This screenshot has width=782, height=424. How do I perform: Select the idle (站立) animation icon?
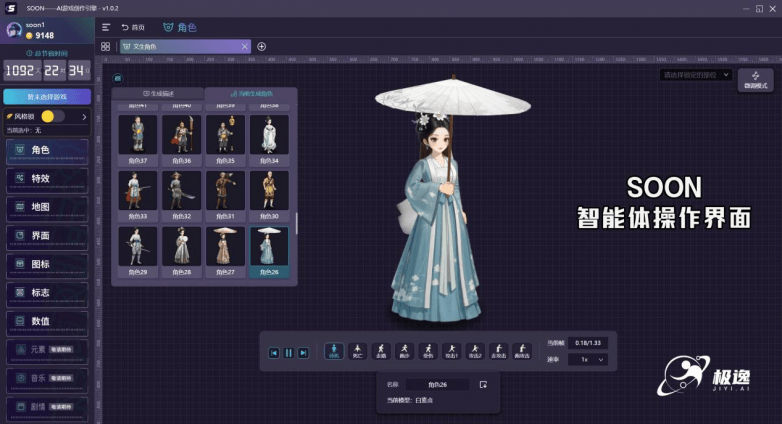[x=334, y=351]
